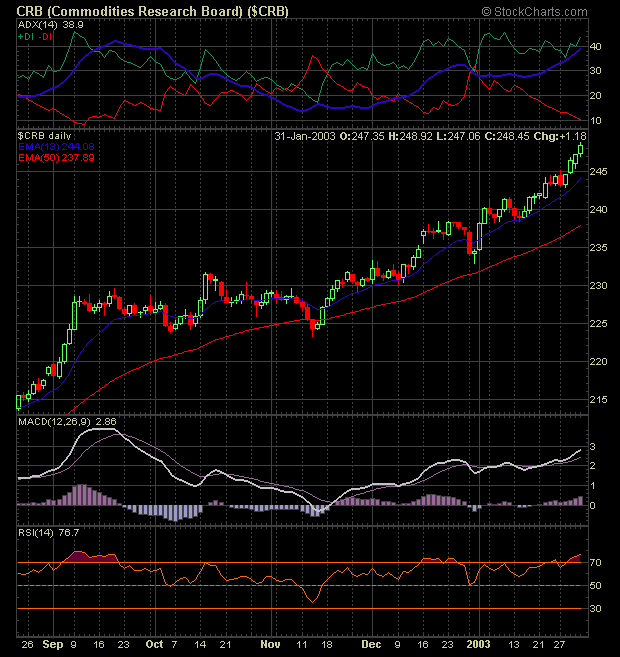Click the MACD axis value 3
The width and height of the screenshot is (620, 657).
(x=593, y=447)
